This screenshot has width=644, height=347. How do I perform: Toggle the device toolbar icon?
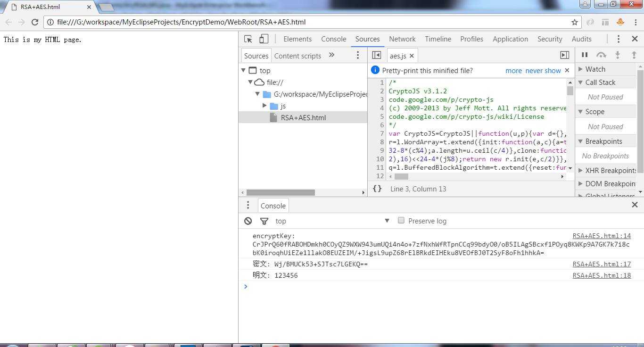pos(264,39)
